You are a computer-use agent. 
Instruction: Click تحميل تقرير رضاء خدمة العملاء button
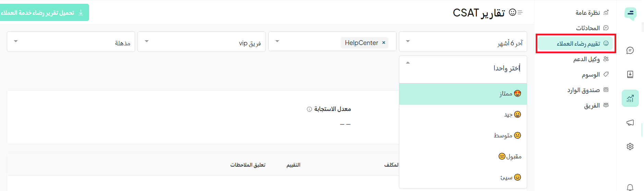[x=42, y=12]
